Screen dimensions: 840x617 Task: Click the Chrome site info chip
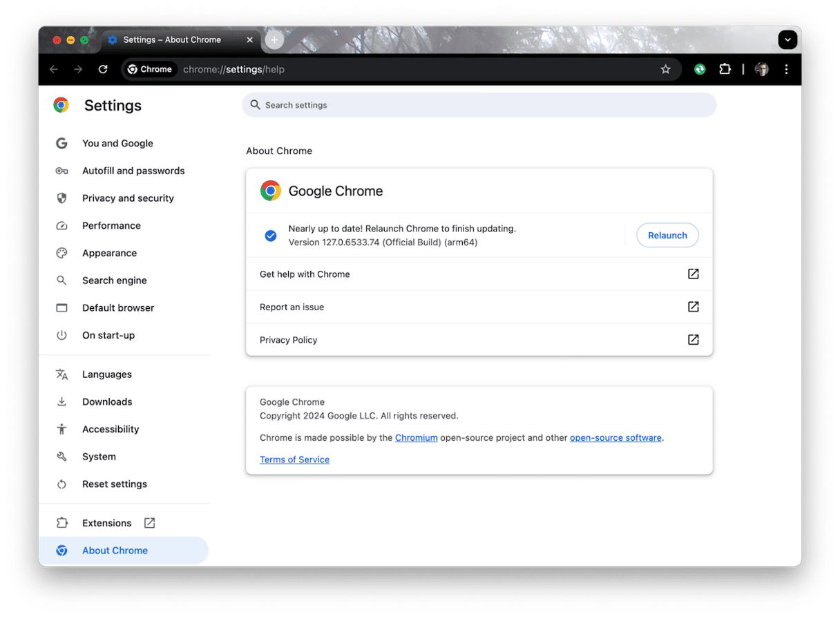tap(150, 69)
